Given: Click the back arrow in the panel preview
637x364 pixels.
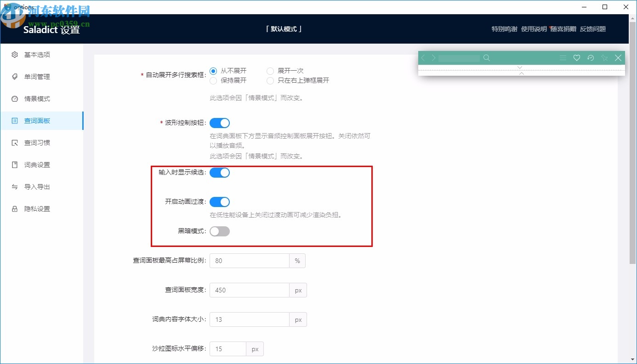Looking at the screenshot, I should [423, 58].
